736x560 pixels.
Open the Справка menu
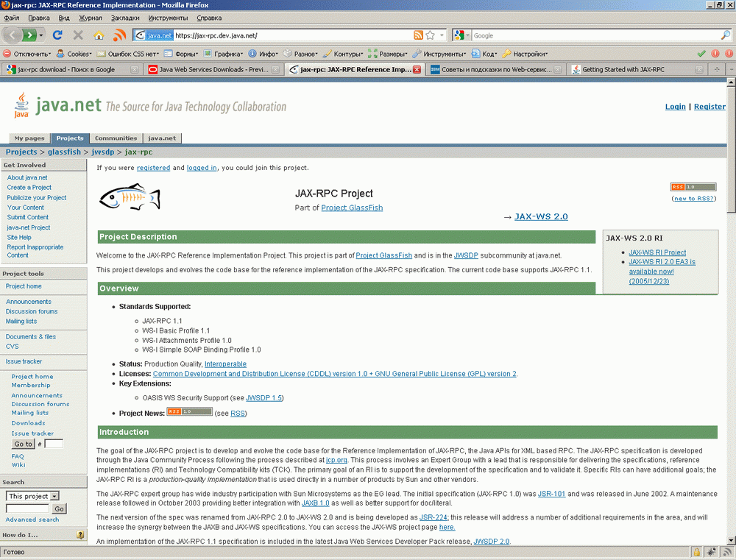(209, 18)
